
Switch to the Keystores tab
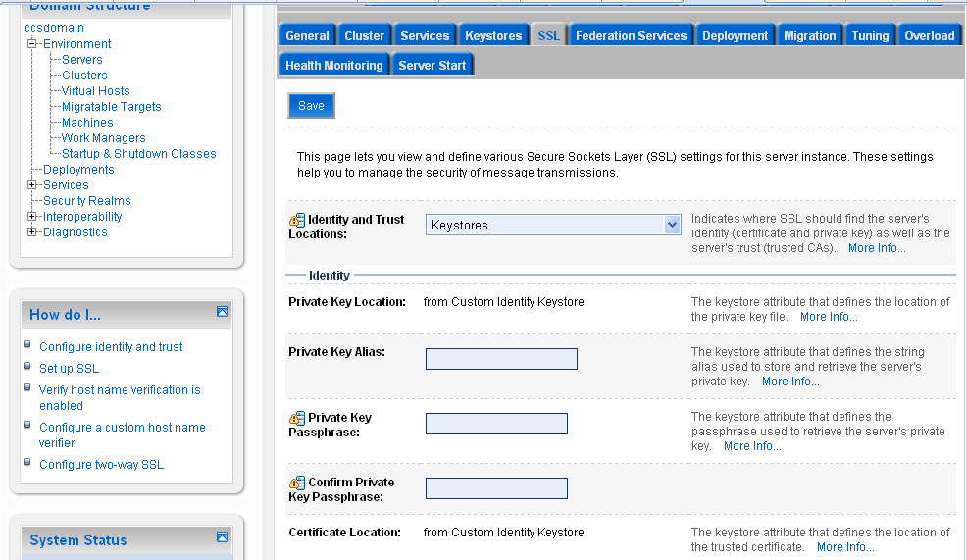(493, 36)
